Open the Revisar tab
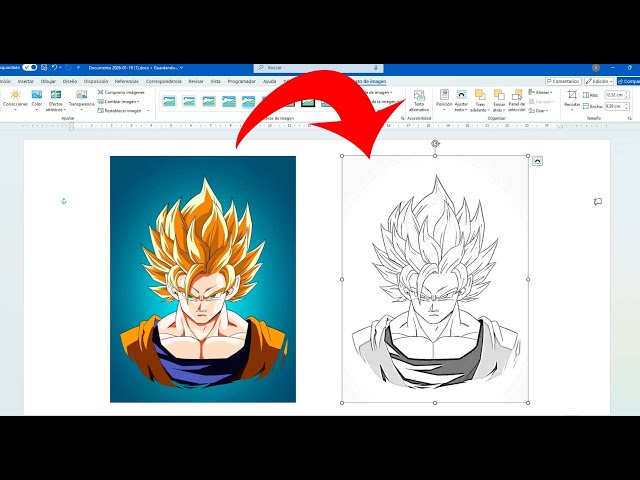The image size is (640, 480). [196, 81]
